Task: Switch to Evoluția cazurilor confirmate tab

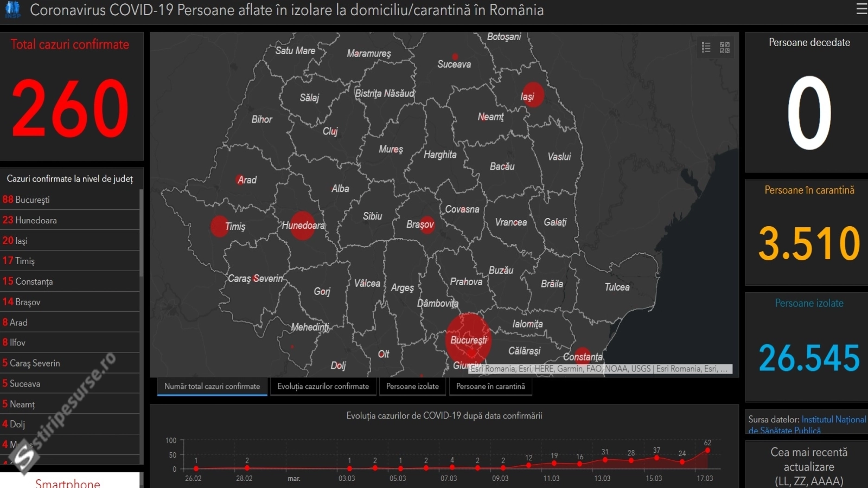Action: pyautogui.click(x=323, y=387)
